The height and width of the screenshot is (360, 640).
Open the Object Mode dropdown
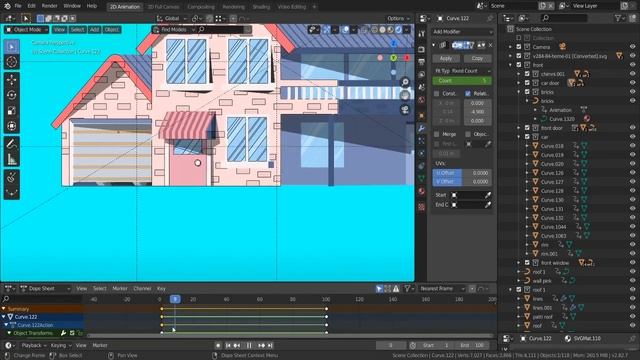(27, 30)
